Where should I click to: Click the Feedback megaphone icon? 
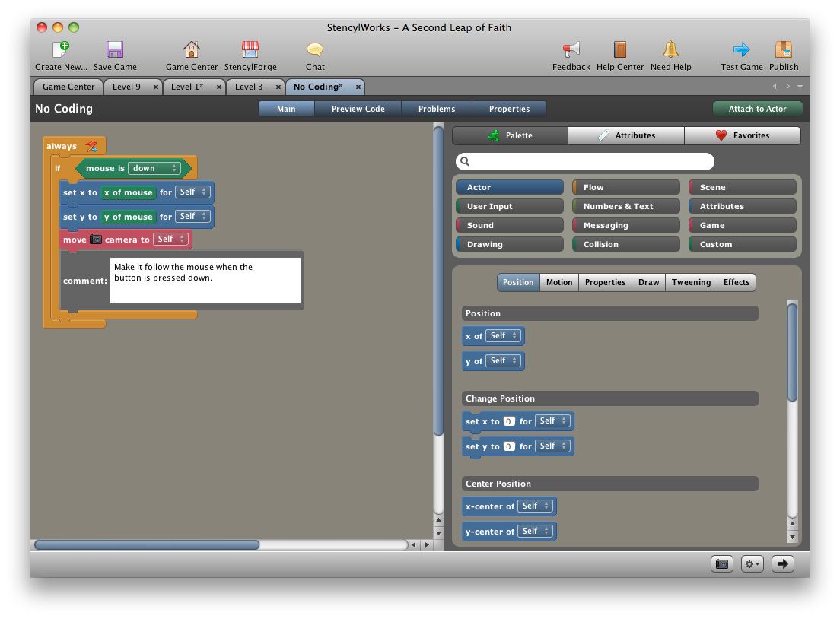tap(571, 49)
